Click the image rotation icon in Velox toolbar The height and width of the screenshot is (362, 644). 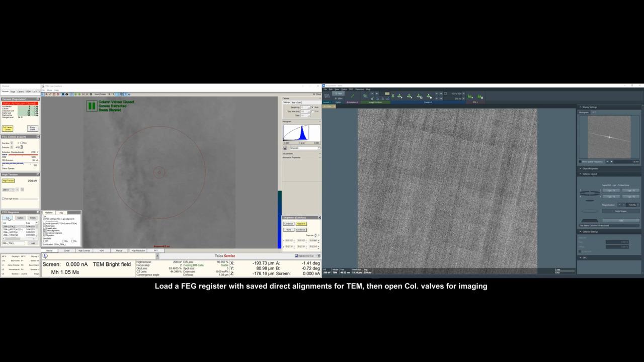tap(365, 96)
